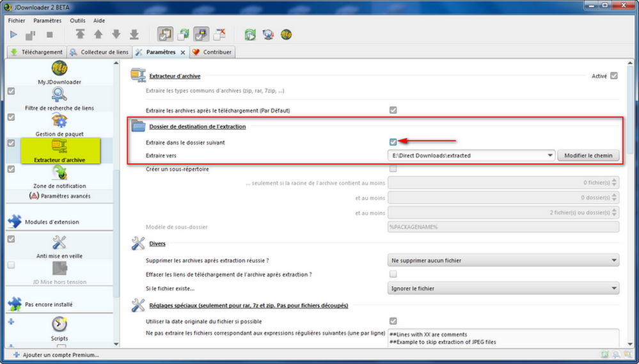Open the Outils menu
Image resolution: width=639 pixels, height=364 pixels.
pyautogui.click(x=78, y=20)
